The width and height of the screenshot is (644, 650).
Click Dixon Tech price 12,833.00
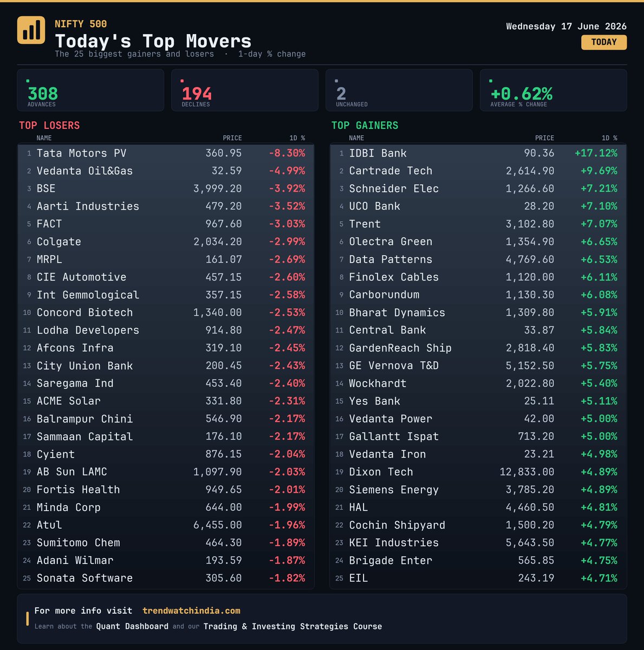click(x=527, y=472)
